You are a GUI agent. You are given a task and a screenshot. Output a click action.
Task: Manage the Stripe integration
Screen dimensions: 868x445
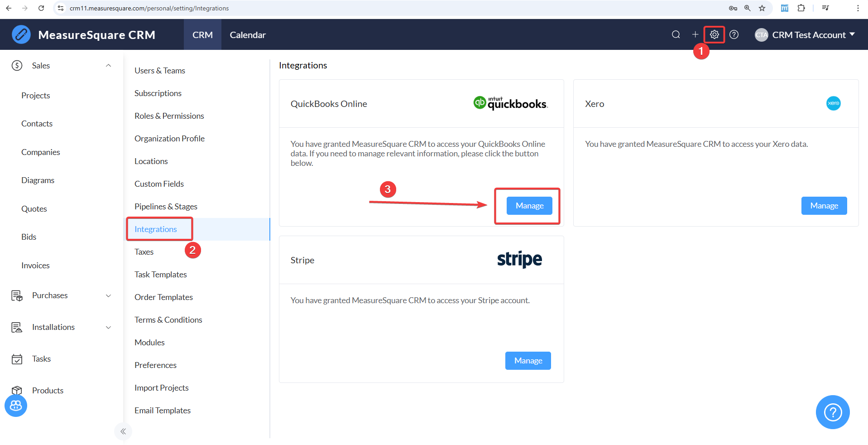(528, 361)
